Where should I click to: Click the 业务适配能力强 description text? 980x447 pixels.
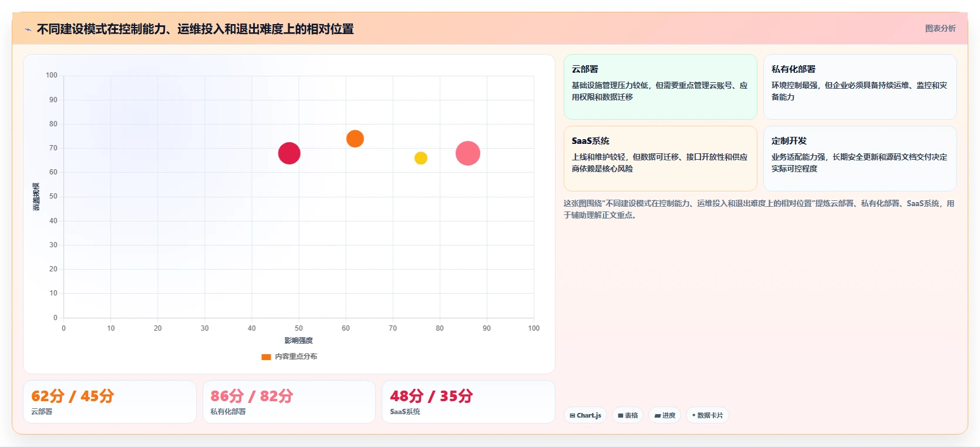(x=859, y=163)
